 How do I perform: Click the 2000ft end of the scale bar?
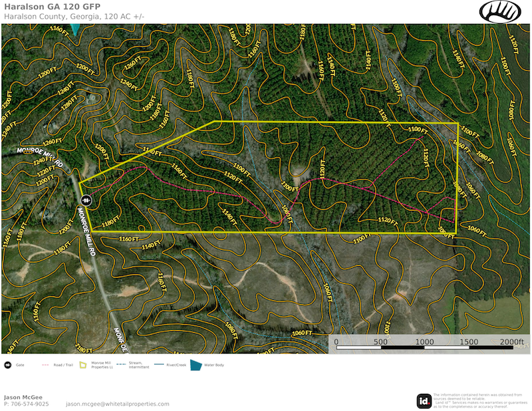(512, 342)
